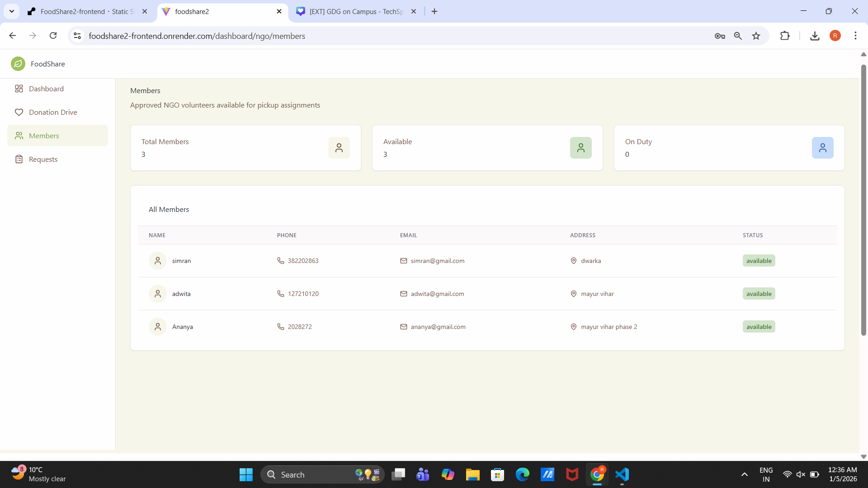Expand the system tray hidden icons chevron
868x488 pixels.
pyautogui.click(x=744, y=474)
